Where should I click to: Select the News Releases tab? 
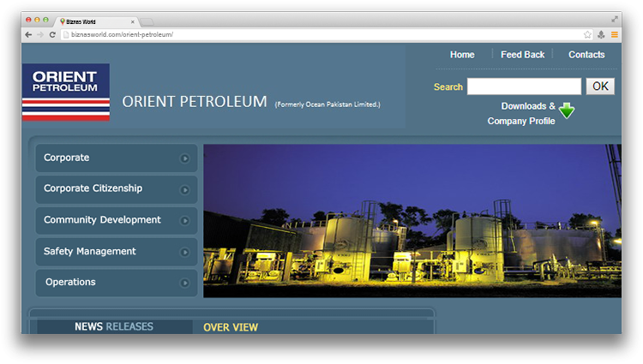point(113,326)
